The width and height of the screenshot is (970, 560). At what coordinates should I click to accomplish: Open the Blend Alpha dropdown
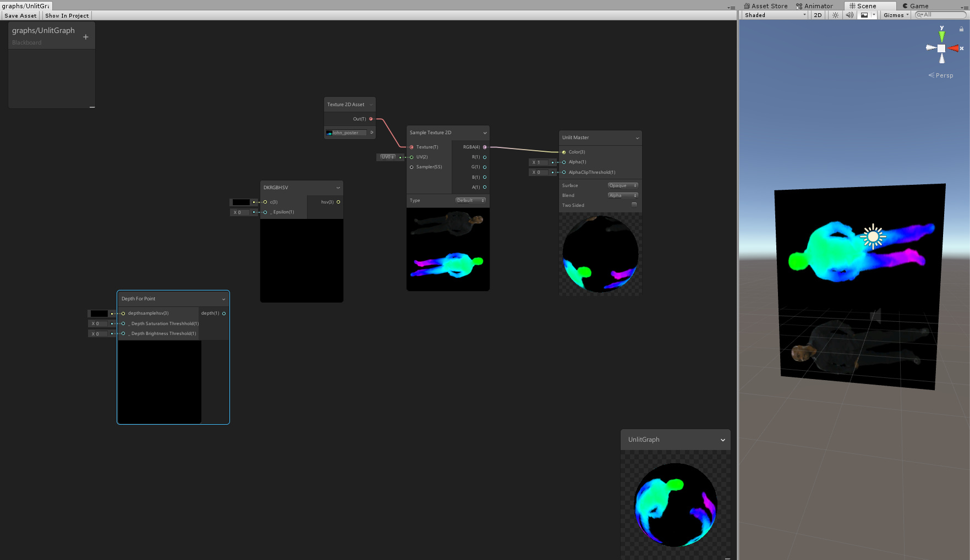pos(623,195)
